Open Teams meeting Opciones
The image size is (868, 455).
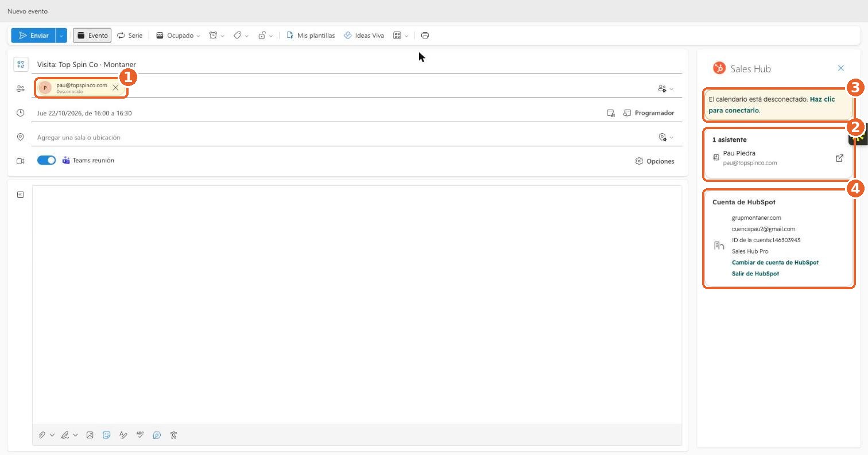click(x=654, y=161)
